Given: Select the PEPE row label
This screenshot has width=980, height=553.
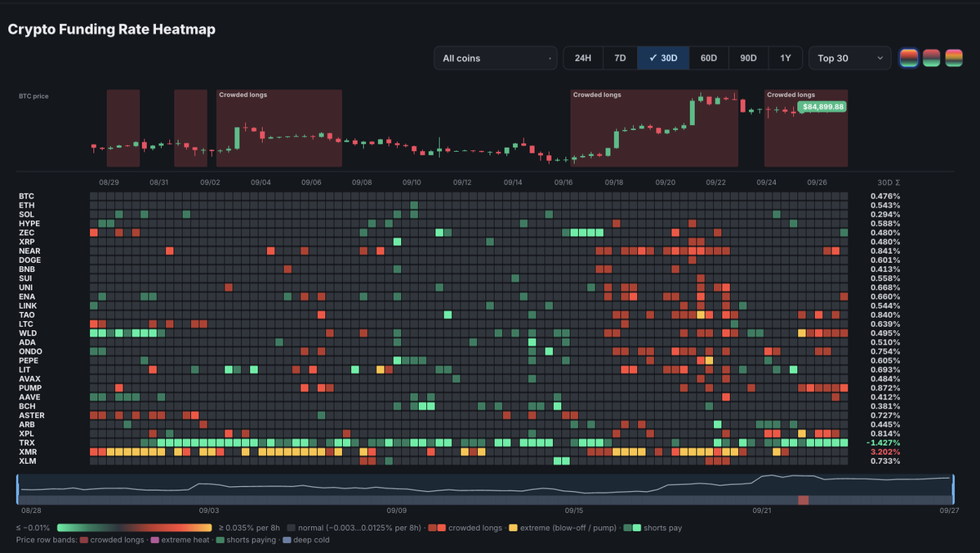Looking at the screenshot, I should [x=29, y=360].
